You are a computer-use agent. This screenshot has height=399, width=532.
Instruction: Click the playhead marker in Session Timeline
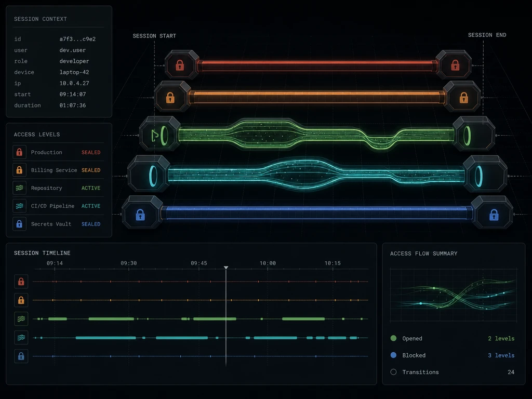(226, 268)
